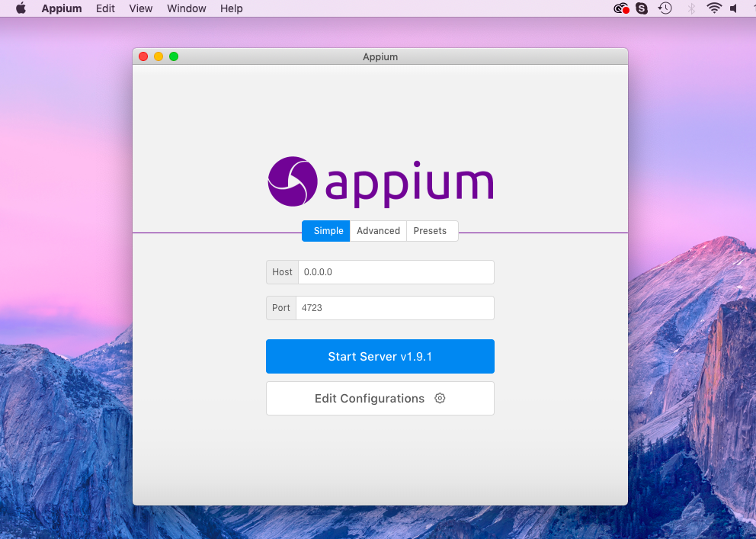
Task: Switch to the Presets tab
Action: 432,231
